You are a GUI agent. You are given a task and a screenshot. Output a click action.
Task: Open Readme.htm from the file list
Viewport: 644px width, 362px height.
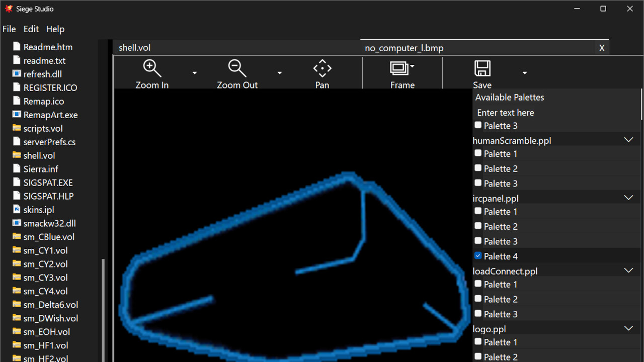coord(48,46)
